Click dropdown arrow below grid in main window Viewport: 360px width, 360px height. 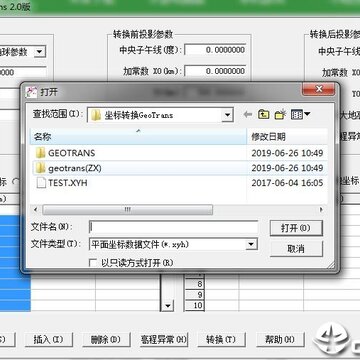click(x=168, y=305)
